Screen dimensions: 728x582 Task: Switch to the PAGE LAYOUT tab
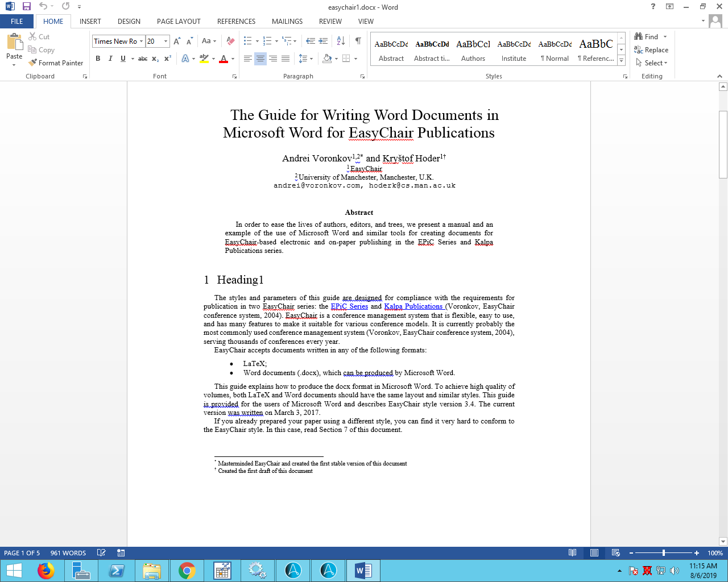179,22
